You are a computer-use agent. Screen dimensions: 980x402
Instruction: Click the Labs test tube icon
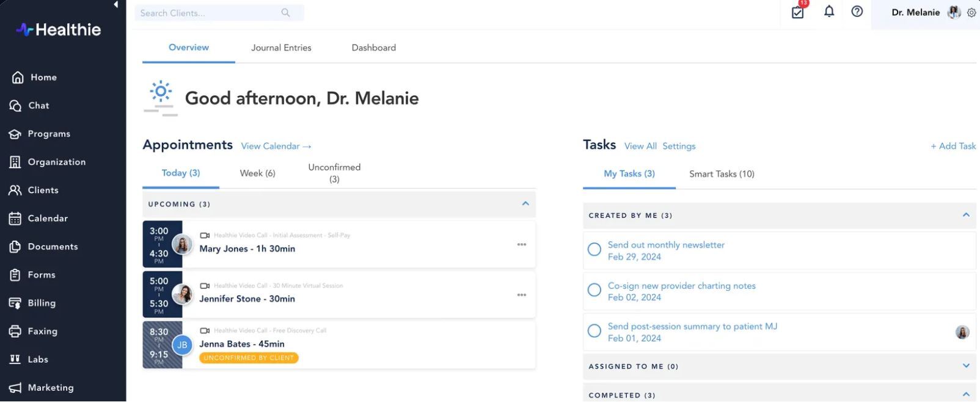tap(15, 359)
